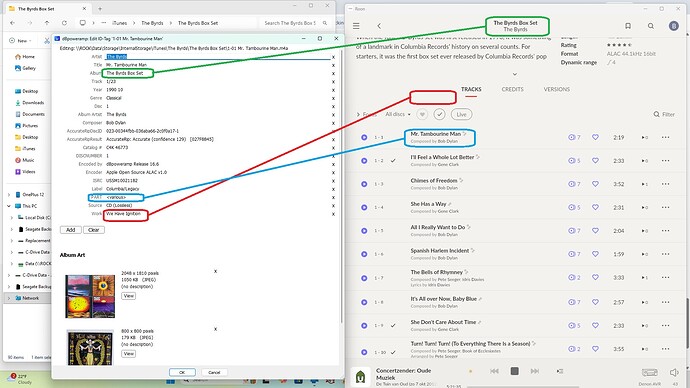The image size is (690, 388).
Task: Switch to the TRACKS tab
Action: pyautogui.click(x=471, y=89)
